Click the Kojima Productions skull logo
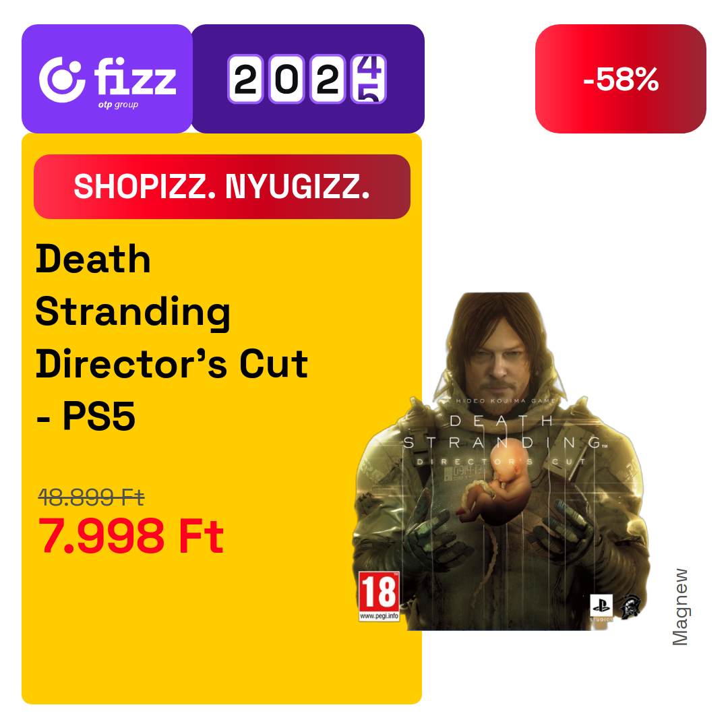 tap(630, 605)
